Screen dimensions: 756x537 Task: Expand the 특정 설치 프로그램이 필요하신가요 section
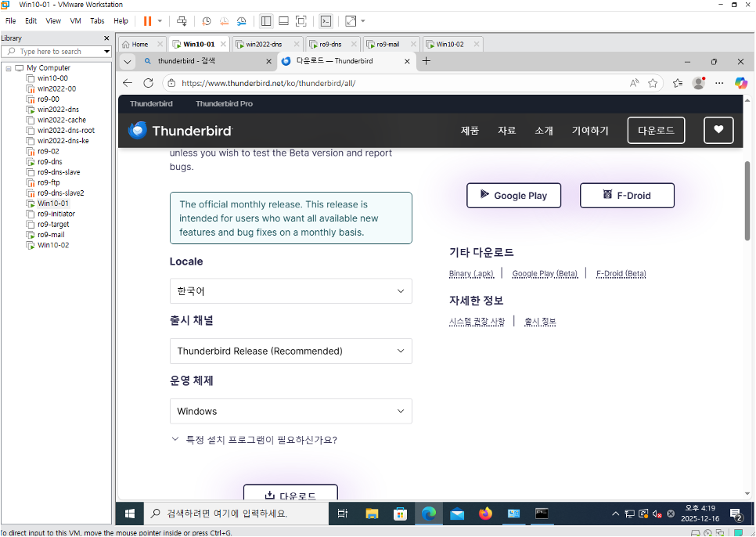[254, 440]
